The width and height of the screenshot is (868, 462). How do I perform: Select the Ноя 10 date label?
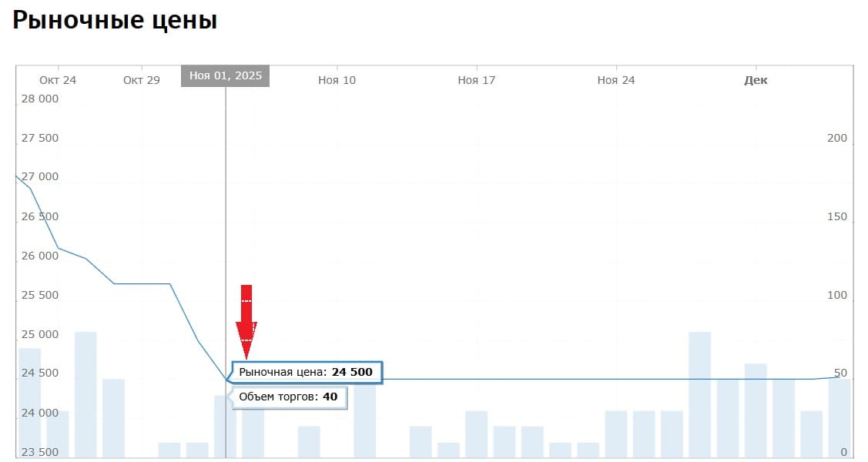pyautogui.click(x=337, y=80)
